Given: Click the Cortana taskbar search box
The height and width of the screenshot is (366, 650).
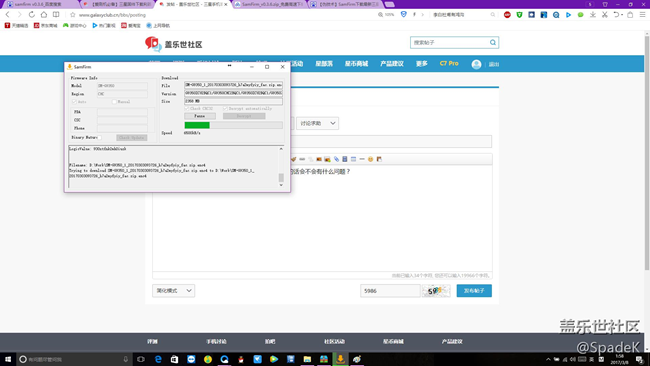Looking at the screenshot, I should click(73, 359).
